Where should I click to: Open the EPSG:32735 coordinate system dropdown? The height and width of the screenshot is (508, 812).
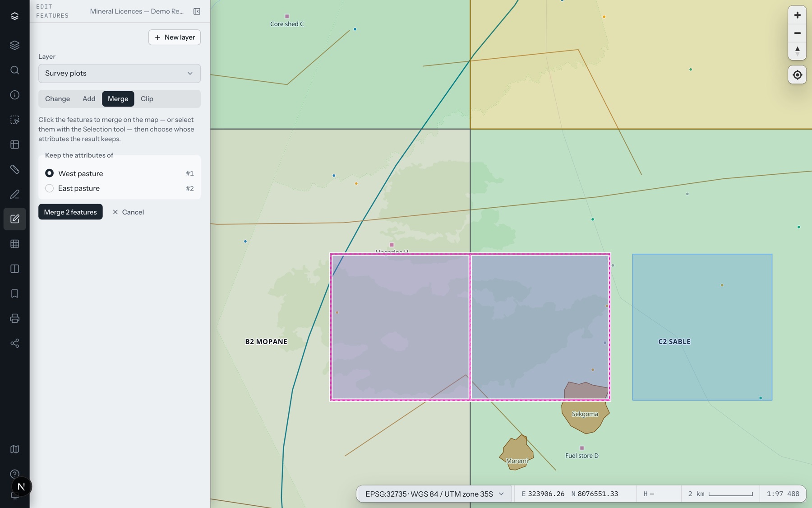[434, 494]
